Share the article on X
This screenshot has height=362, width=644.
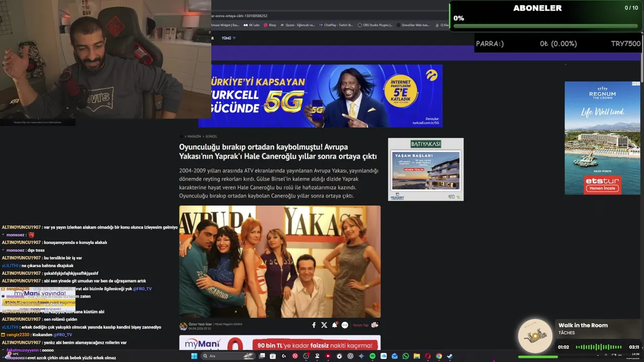click(x=324, y=325)
